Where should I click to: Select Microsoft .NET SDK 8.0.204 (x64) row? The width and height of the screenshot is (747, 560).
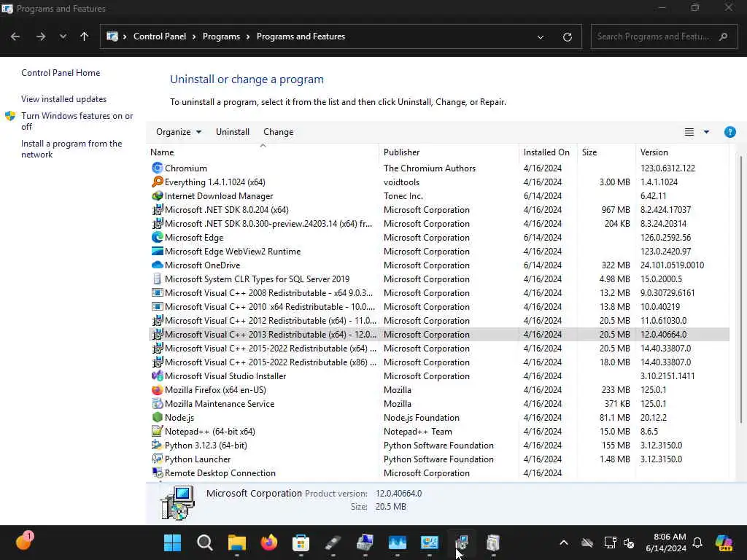point(438,209)
